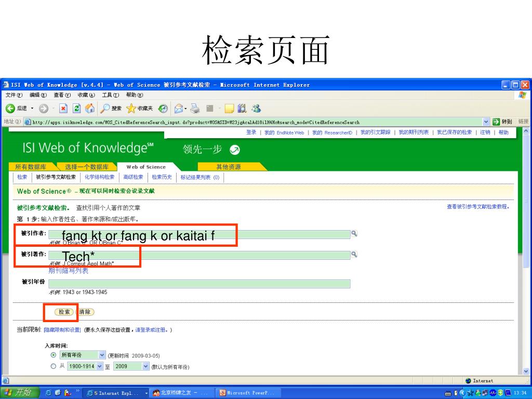The image size is (532, 399).
Task: Click the page icon in the address bar
Action: tap(28, 122)
